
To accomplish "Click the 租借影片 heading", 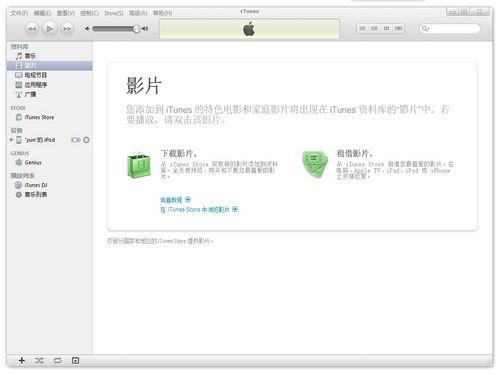I will (355, 154).
